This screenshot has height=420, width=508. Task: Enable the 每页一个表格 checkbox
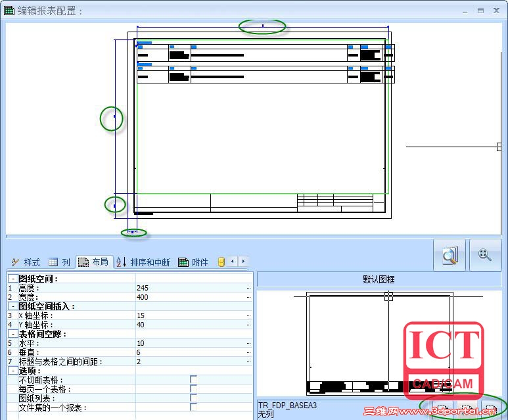coord(193,388)
